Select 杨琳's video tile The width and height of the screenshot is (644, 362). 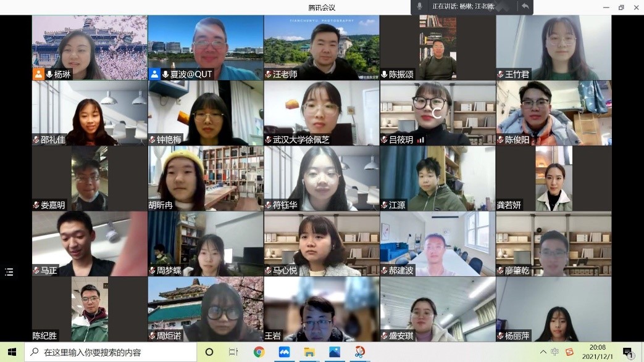(90, 47)
